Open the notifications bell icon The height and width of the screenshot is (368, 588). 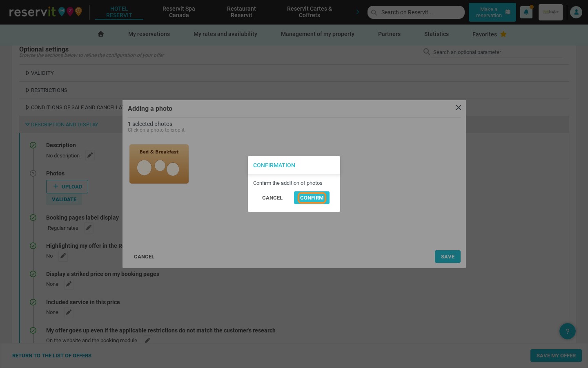click(x=526, y=12)
